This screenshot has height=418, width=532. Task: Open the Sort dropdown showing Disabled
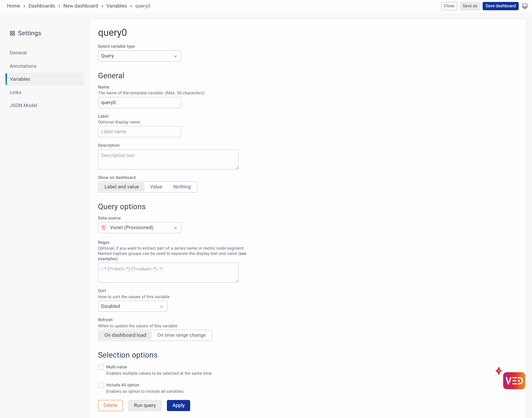[133, 306]
